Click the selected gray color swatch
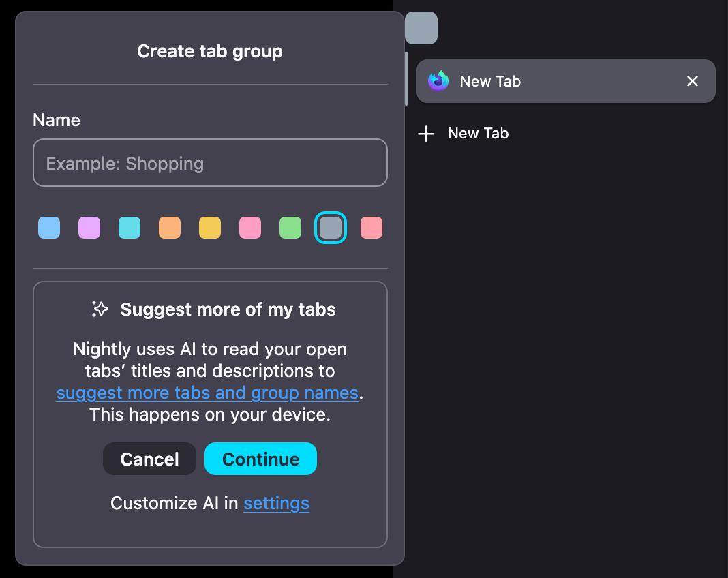This screenshot has height=578, width=728. [331, 228]
